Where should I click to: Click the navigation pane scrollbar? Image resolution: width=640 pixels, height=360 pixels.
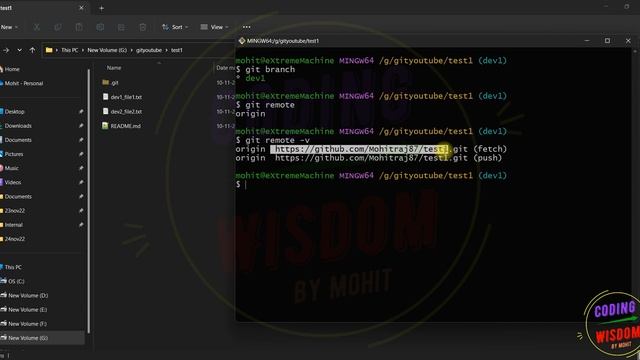pyautogui.click(x=89, y=201)
